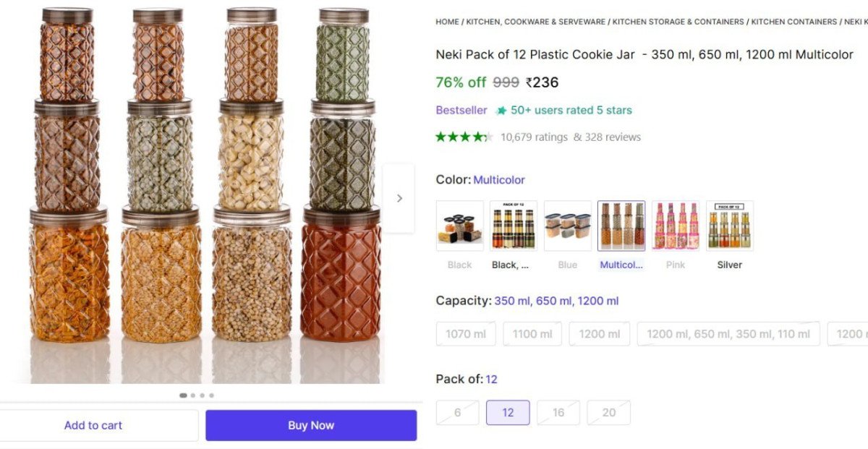
Task: Choose the Silver color option
Action: 730,225
